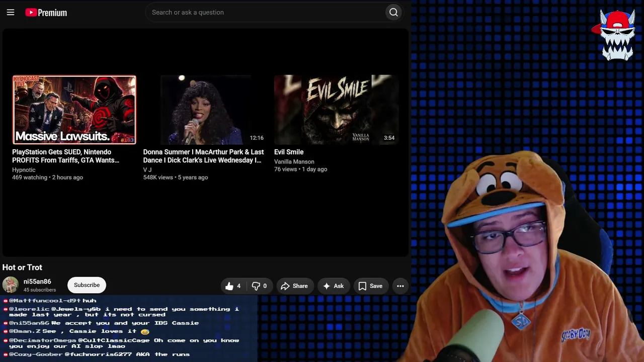Click '548K views • 5 years ago' text

click(176, 177)
